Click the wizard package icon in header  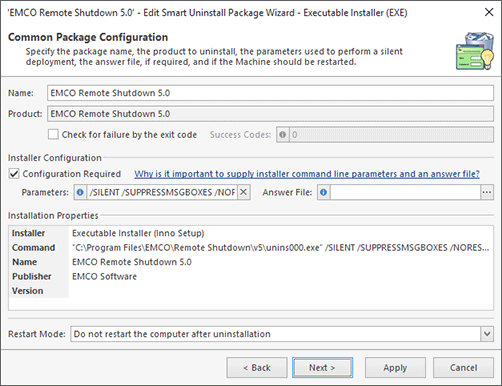click(475, 51)
